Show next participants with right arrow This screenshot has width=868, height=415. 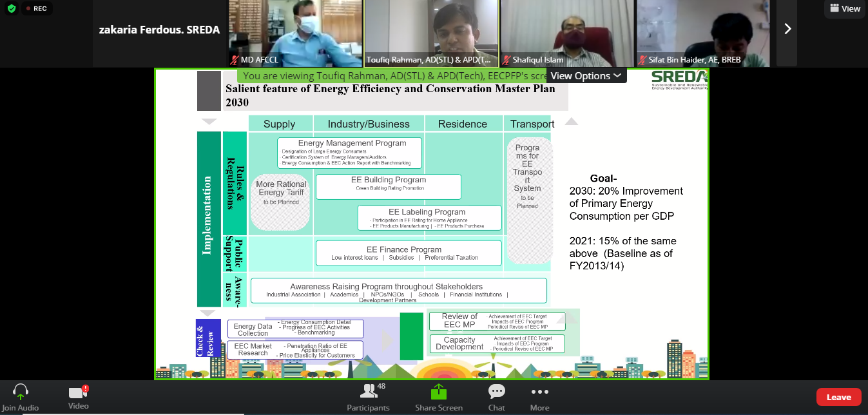click(x=787, y=29)
